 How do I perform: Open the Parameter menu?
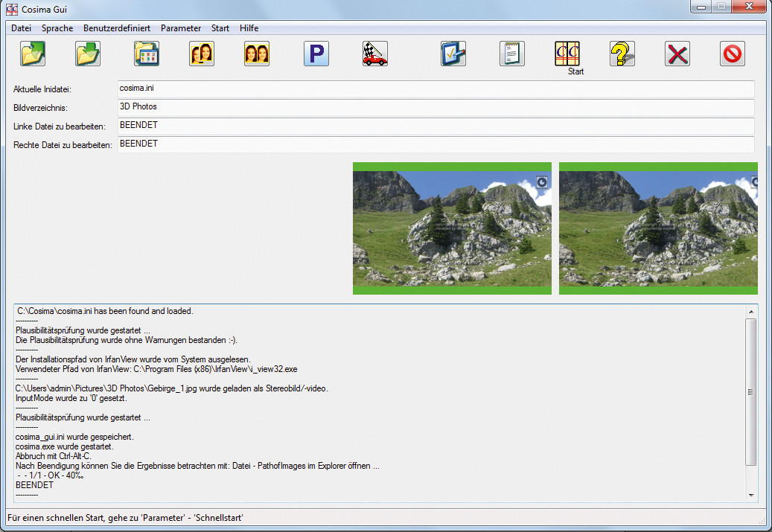tap(181, 28)
